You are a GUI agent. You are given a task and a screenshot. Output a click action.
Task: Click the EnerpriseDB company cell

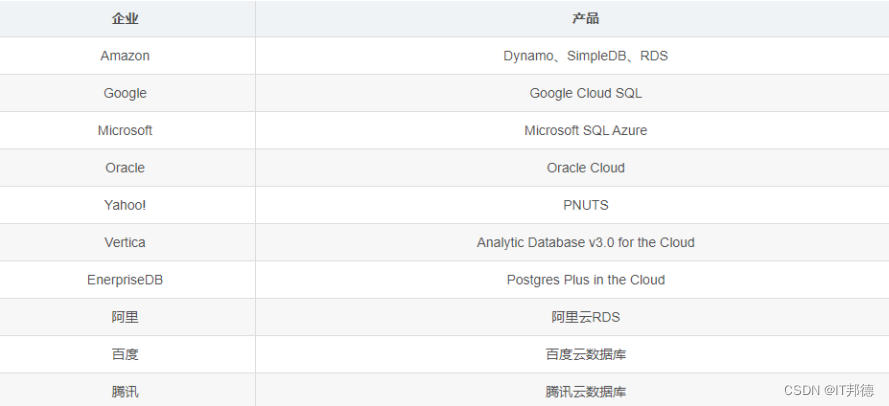pyautogui.click(x=125, y=280)
